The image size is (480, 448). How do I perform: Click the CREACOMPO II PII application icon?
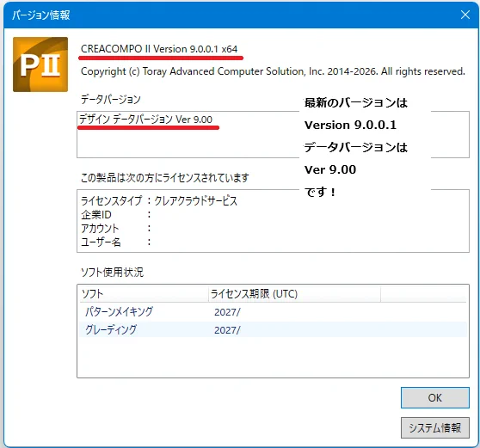coord(40,64)
